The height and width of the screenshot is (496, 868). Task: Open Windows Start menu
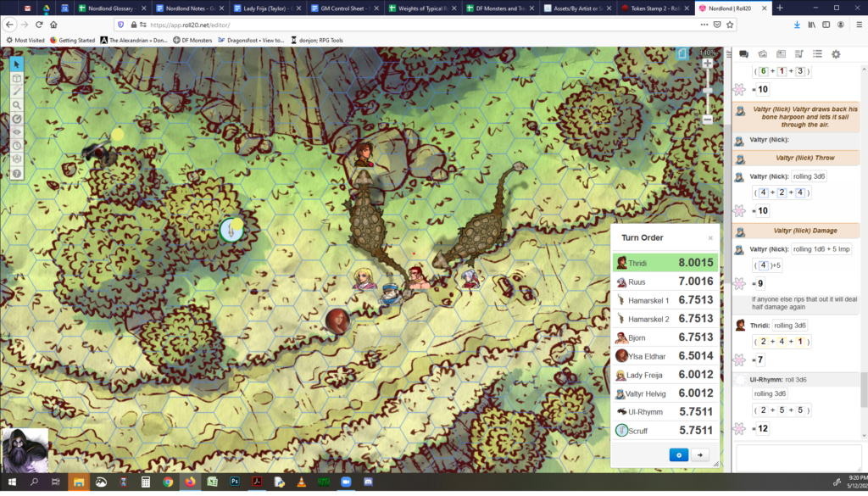12,482
